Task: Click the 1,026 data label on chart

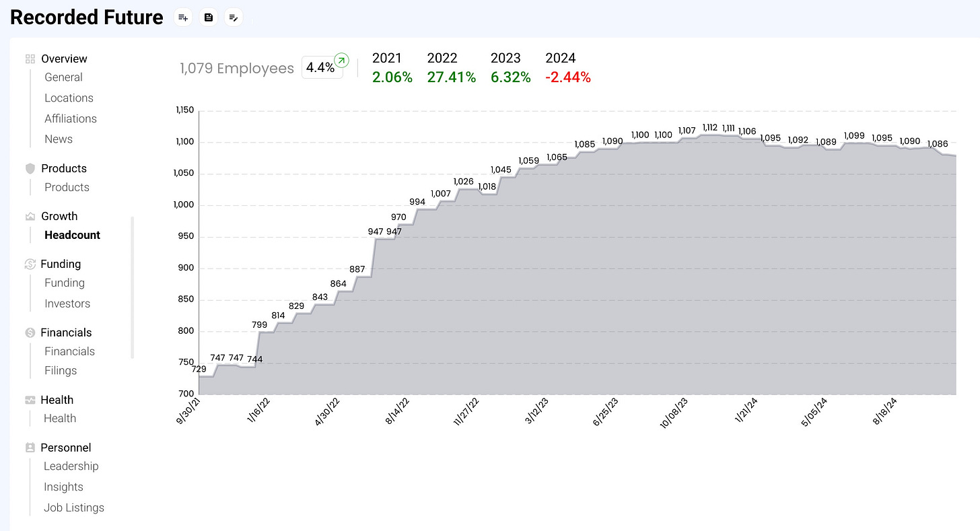Action: [463, 182]
